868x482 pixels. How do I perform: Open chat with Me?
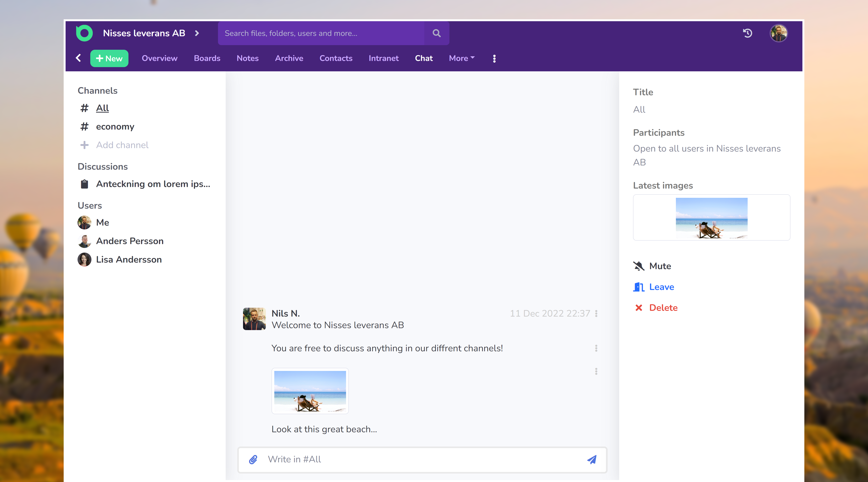click(x=102, y=222)
